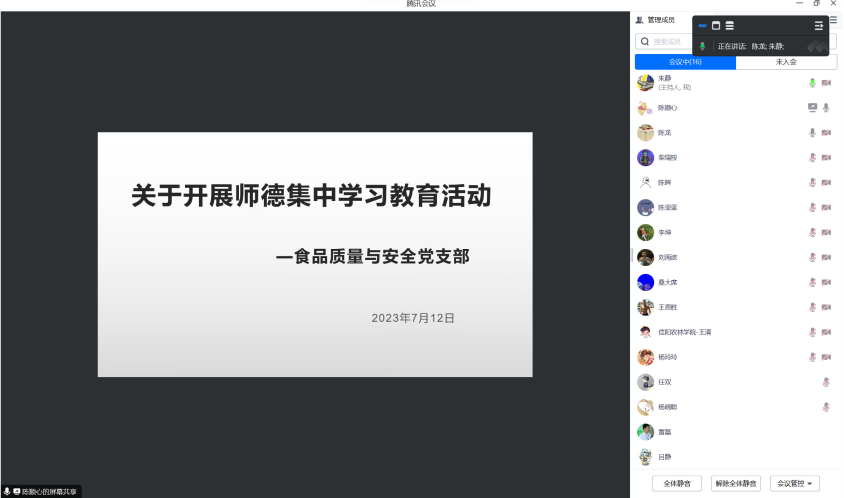The image size is (844, 498).
Task: Click the green mic icon in speaking bar
Action: tap(702, 46)
